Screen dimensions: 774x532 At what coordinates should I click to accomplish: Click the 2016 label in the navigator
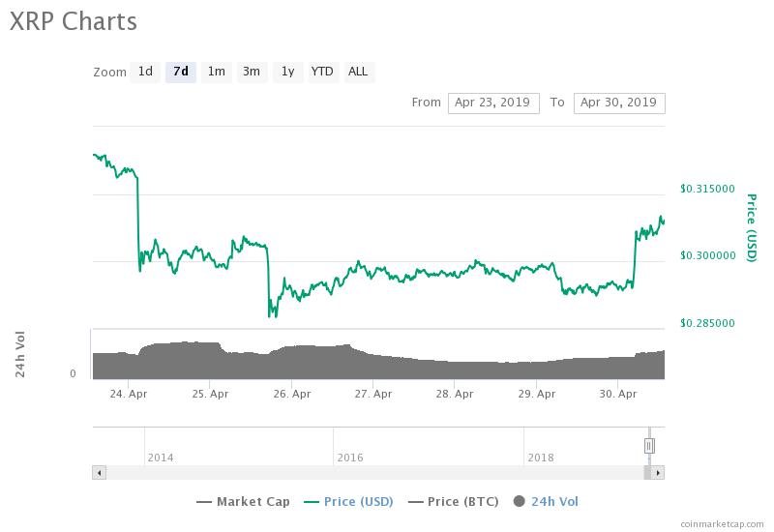[x=350, y=458]
